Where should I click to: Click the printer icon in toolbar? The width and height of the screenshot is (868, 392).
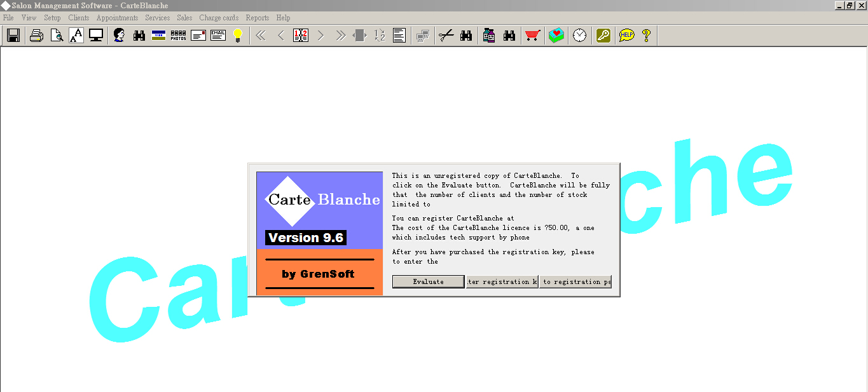(x=37, y=36)
